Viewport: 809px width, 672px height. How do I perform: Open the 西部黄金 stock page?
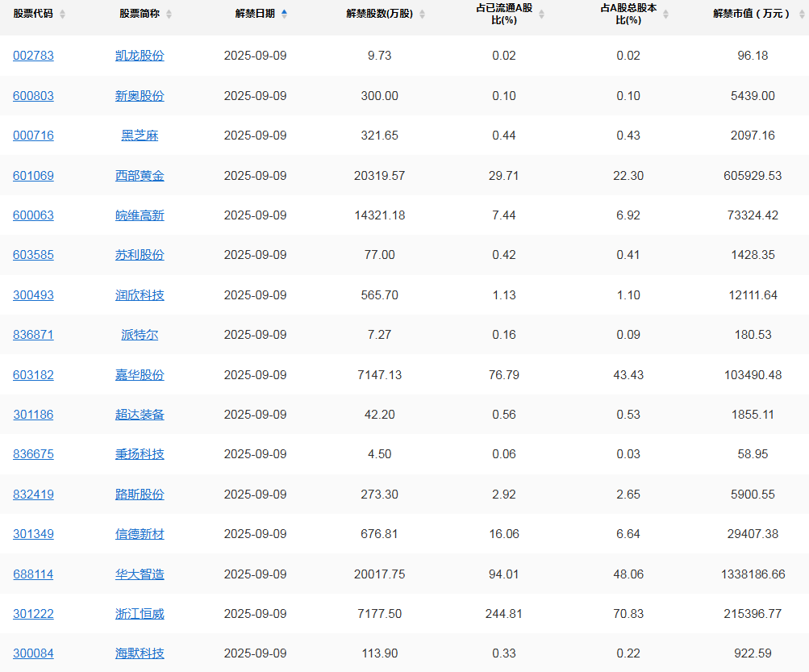tap(140, 175)
